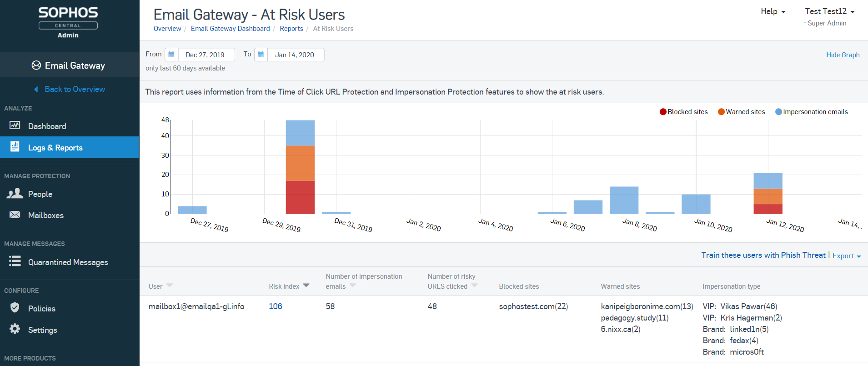868x366 pixels.
Task: Open the Test Test12 account menu
Action: pos(829,12)
